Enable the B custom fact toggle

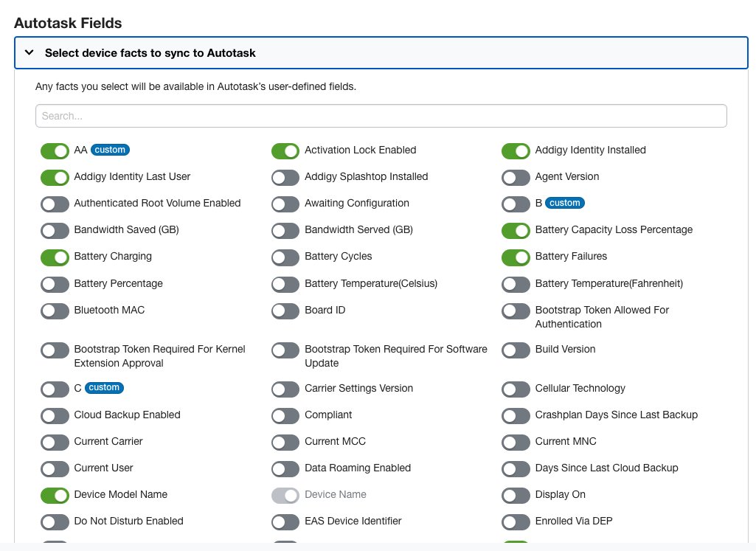[x=516, y=204]
